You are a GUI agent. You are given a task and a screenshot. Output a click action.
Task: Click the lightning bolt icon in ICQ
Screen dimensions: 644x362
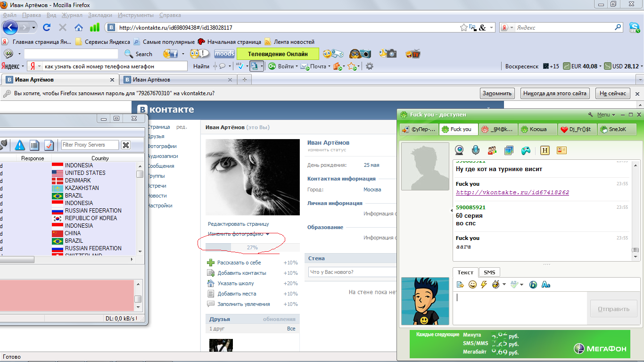click(484, 284)
